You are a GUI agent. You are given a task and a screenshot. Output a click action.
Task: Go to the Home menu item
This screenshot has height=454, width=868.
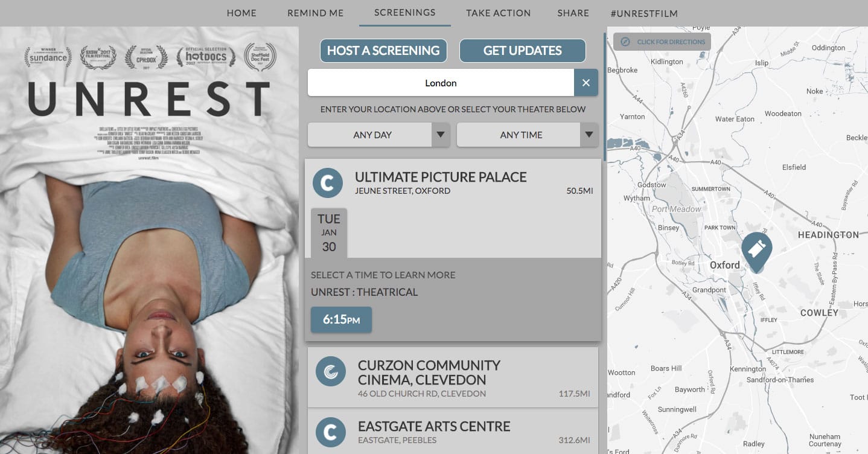click(241, 13)
